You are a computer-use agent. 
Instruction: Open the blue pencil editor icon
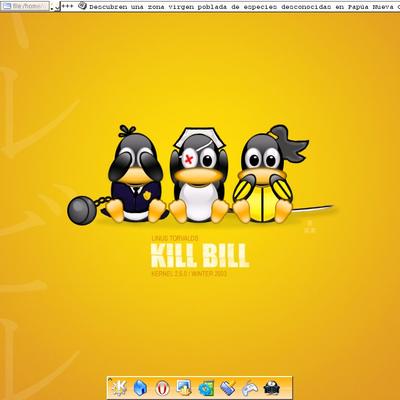[x=228, y=388]
